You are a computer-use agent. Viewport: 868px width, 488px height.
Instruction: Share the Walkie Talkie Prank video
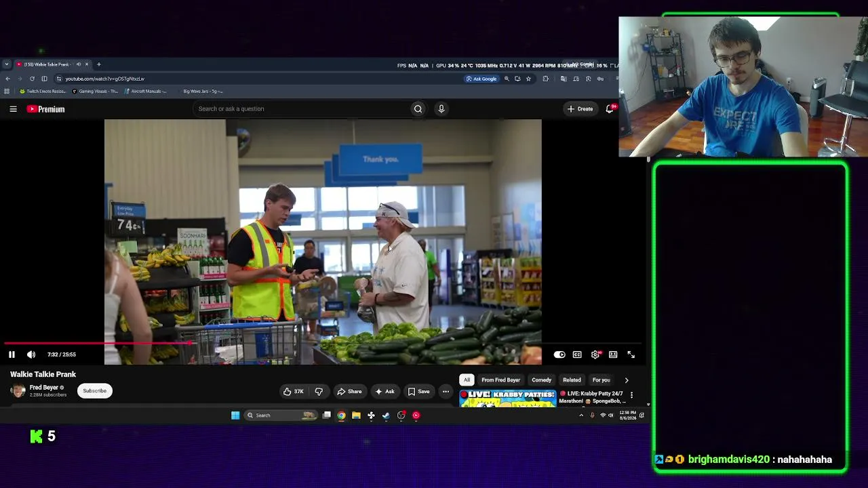[349, 391]
